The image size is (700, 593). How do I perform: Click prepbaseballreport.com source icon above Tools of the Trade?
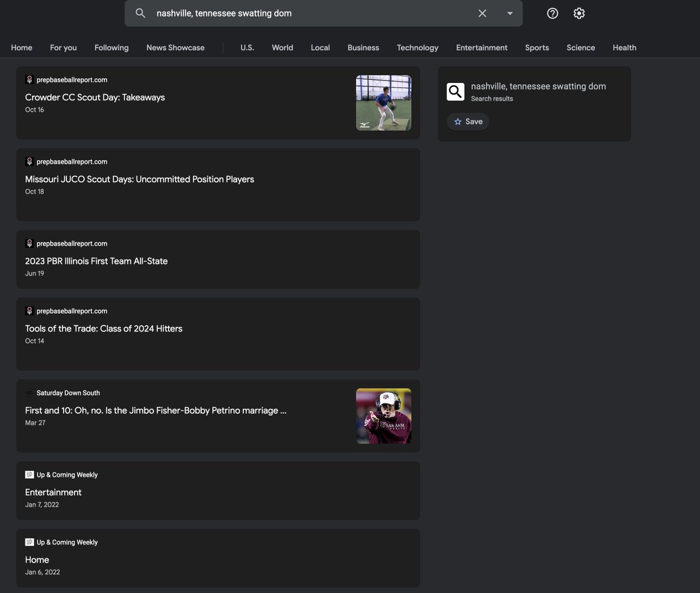[29, 311]
